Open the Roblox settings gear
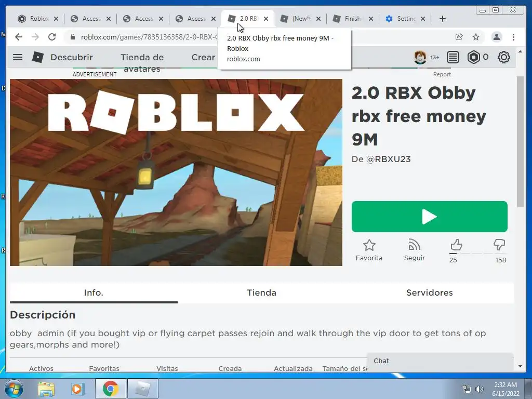Screen dimensions: 532x399 (x=504, y=57)
